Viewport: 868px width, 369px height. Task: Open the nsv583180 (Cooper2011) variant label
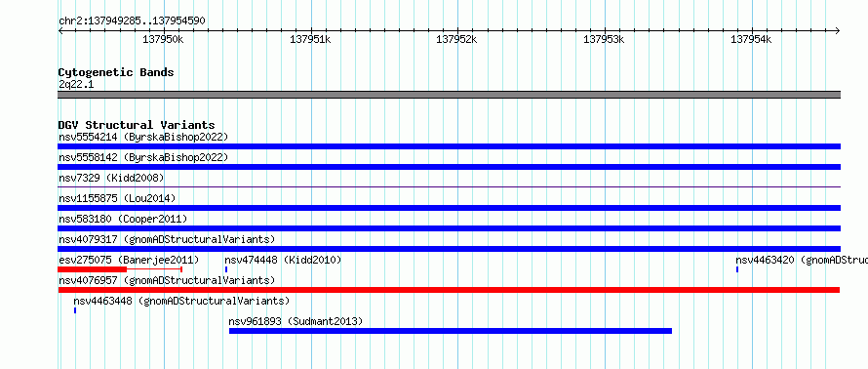[123, 219]
